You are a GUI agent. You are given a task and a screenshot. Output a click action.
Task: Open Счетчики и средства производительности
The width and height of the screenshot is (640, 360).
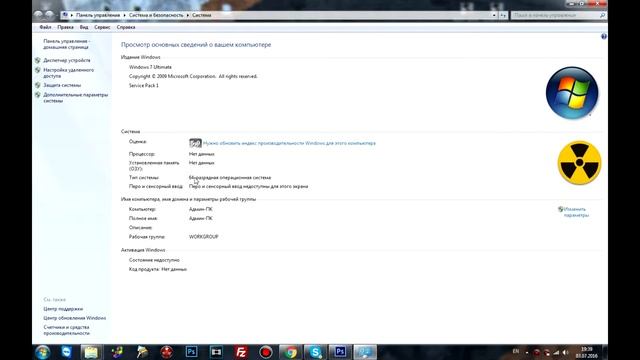(67, 330)
